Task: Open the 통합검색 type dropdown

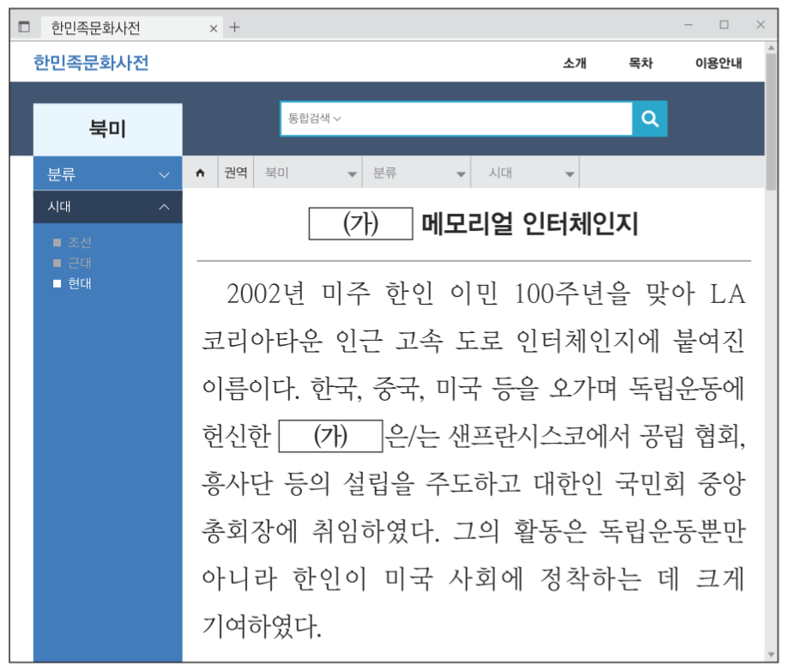Action: pos(314,118)
